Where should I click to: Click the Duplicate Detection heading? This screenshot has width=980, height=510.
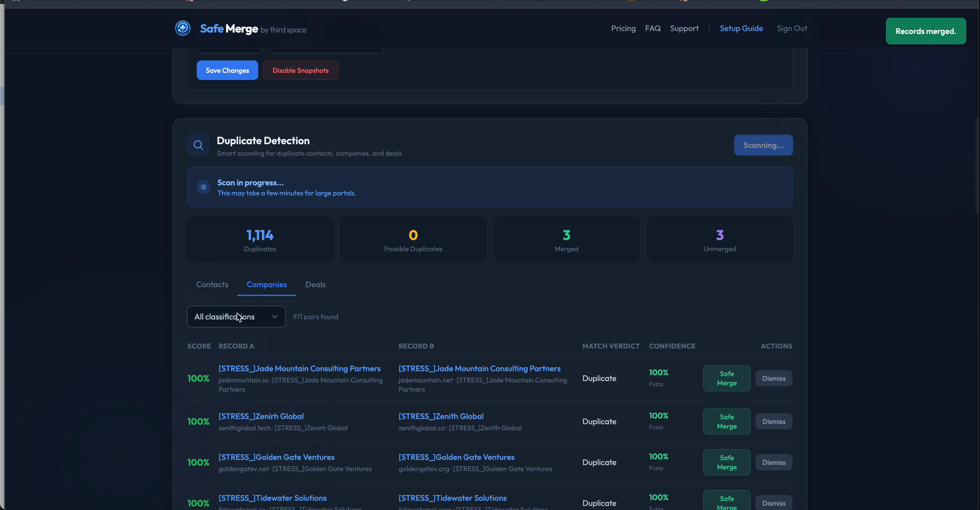[263, 140]
